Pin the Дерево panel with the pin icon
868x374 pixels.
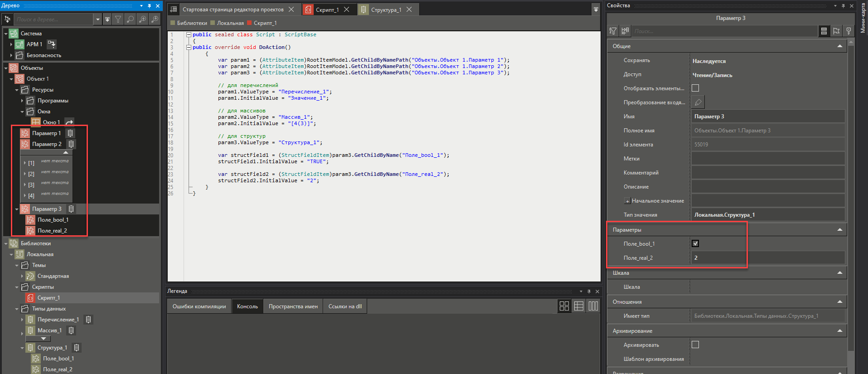point(149,6)
